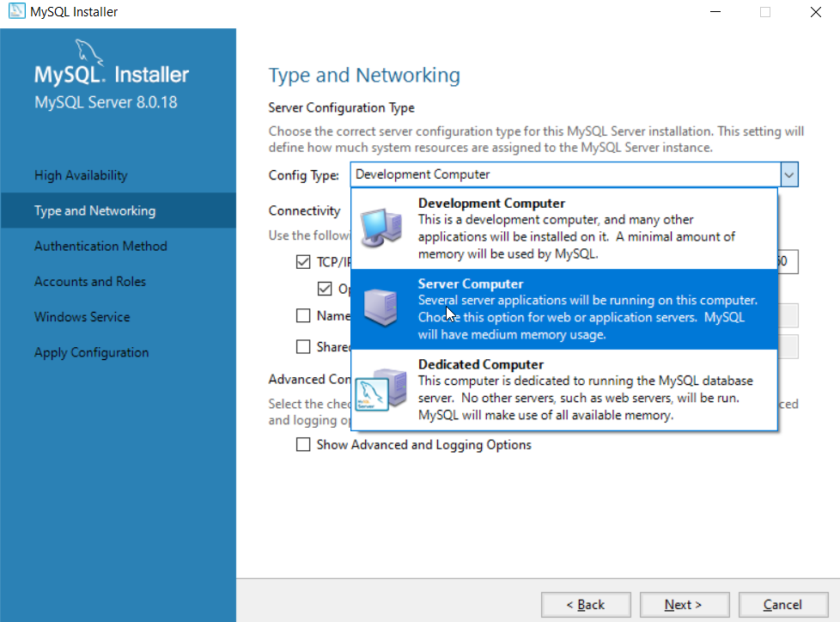
Task: Click the Cancel button
Action: [782, 605]
